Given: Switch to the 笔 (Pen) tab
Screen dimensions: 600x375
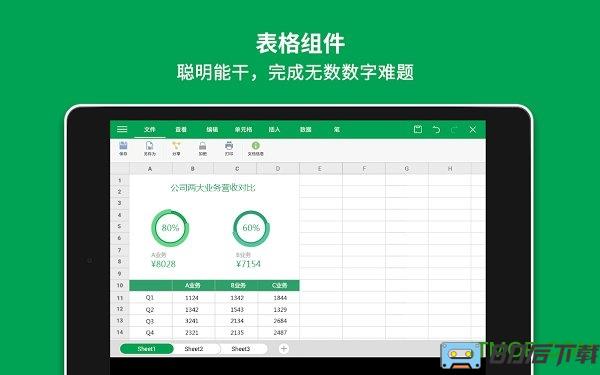Looking at the screenshot, I should point(337,129).
